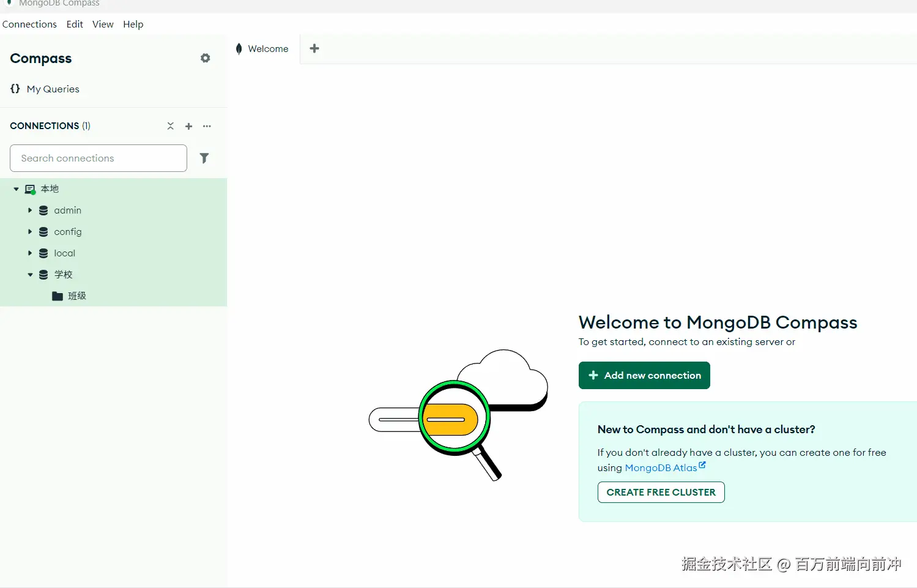Open My Queries
Viewport: 917px width, 588px height.
(x=53, y=89)
